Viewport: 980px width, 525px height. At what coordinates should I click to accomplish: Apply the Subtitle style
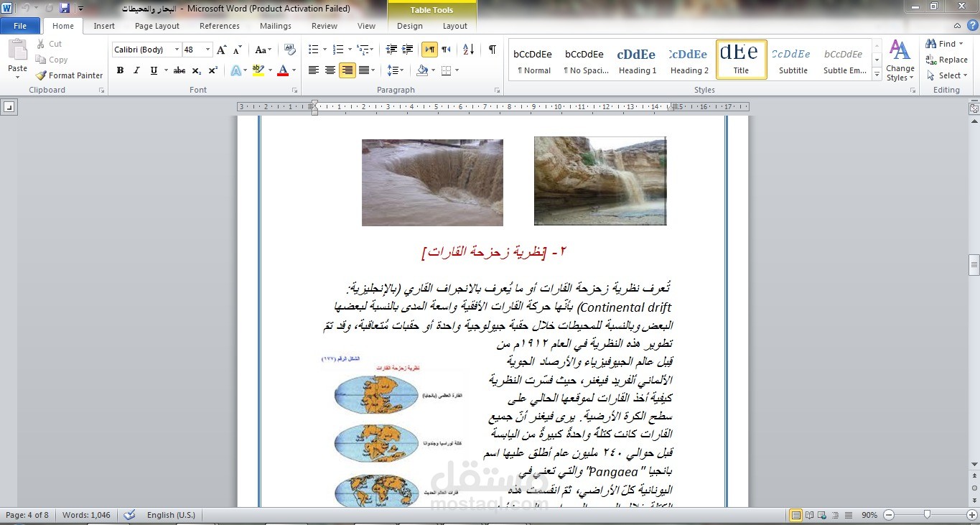tap(793, 60)
